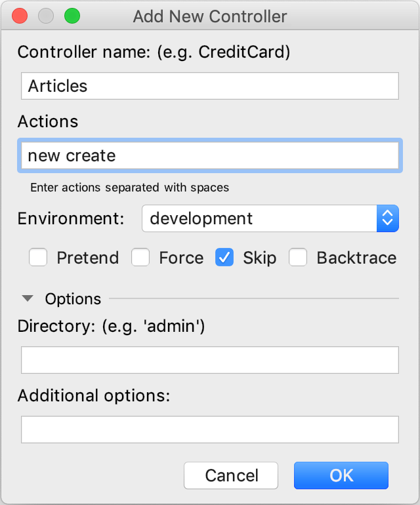Uncheck the Skip checkbox
This screenshot has height=505, width=420.
pos(225,258)
